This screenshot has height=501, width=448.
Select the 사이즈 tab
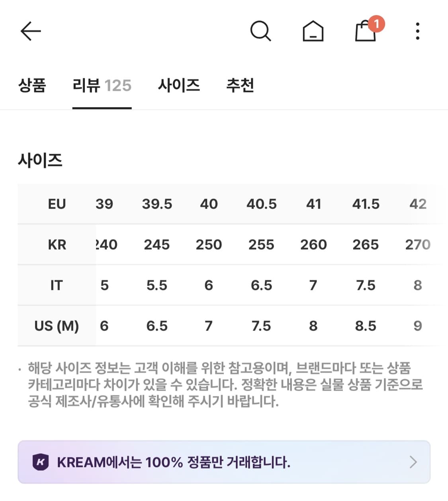pyautogui.click(x=179, y=86)
